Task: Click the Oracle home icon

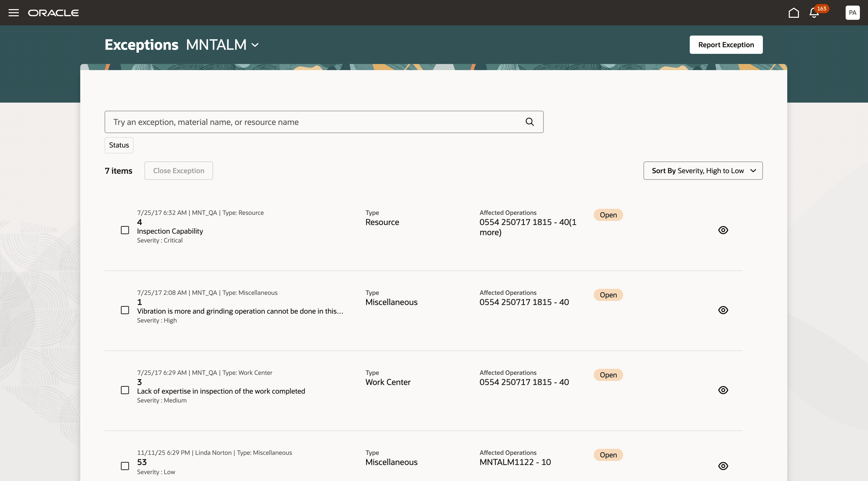Action: point(794,12)
